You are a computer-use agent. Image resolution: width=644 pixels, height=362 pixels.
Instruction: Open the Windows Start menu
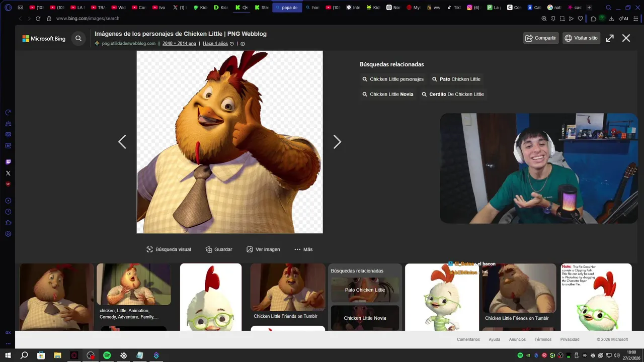click(8, 355)
